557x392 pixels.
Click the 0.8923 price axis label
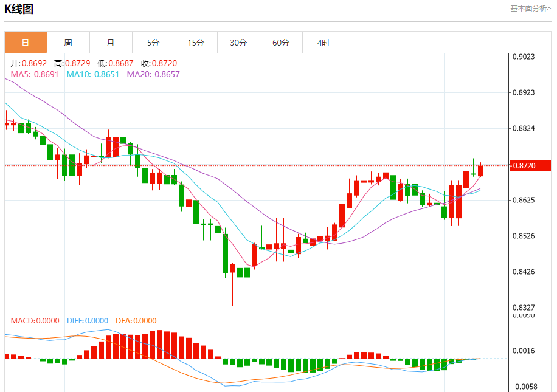[x=524, y=92]
